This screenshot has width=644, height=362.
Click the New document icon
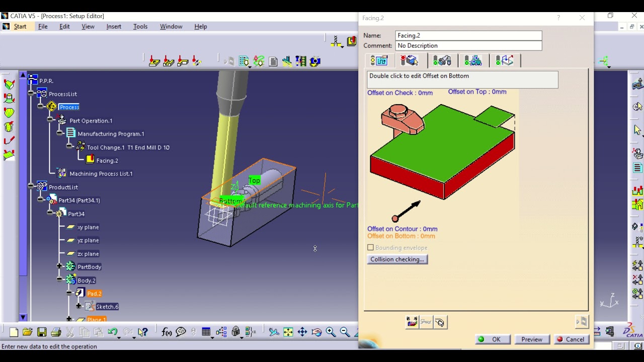[14, 332]
